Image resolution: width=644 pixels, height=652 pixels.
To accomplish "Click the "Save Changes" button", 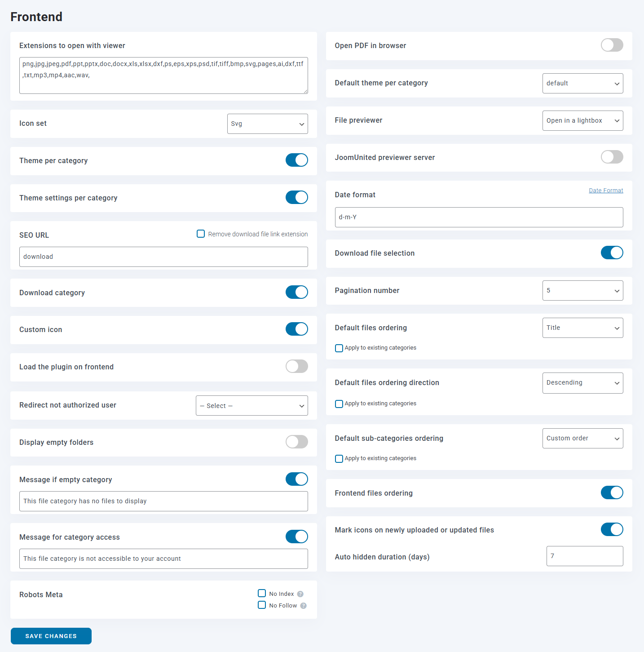I will coord(51,636).
